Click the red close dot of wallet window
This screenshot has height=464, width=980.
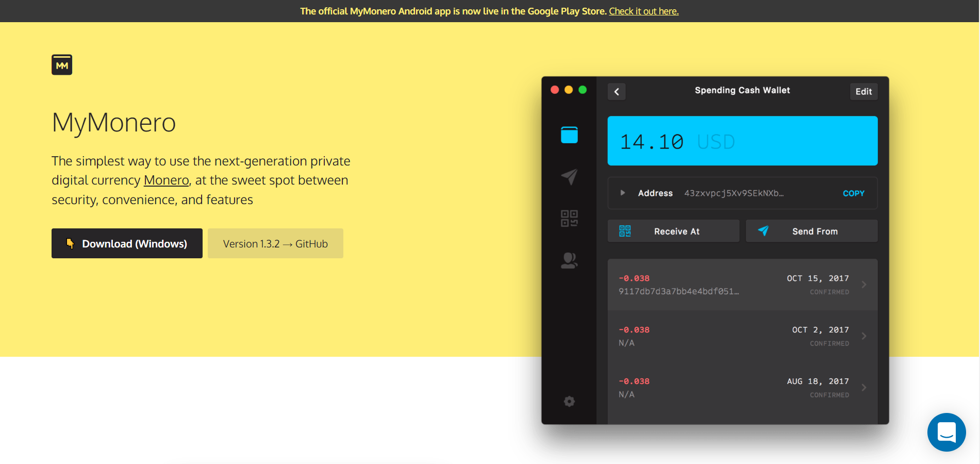(555, 90)
